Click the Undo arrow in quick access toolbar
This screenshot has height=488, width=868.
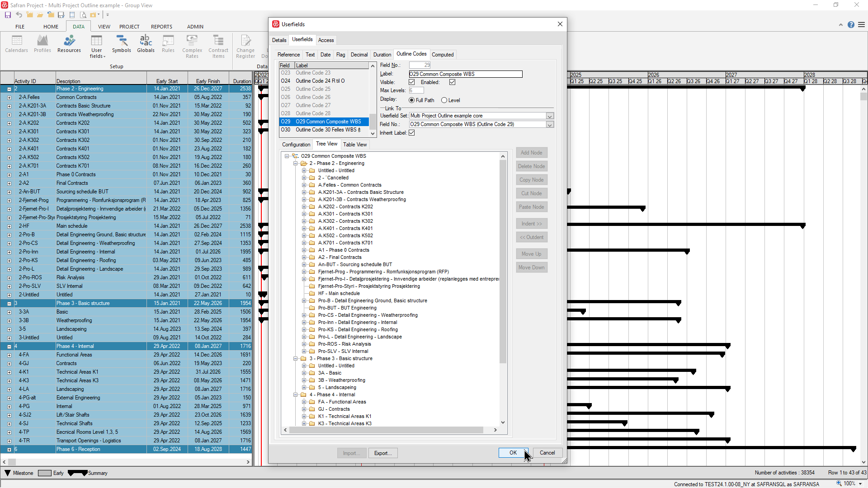[19, 15]
